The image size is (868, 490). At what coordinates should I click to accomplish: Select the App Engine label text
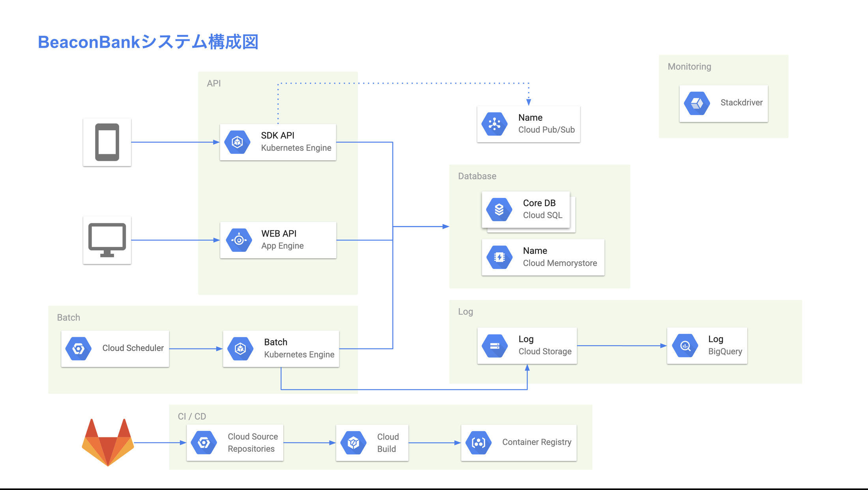tap(282, 246)
